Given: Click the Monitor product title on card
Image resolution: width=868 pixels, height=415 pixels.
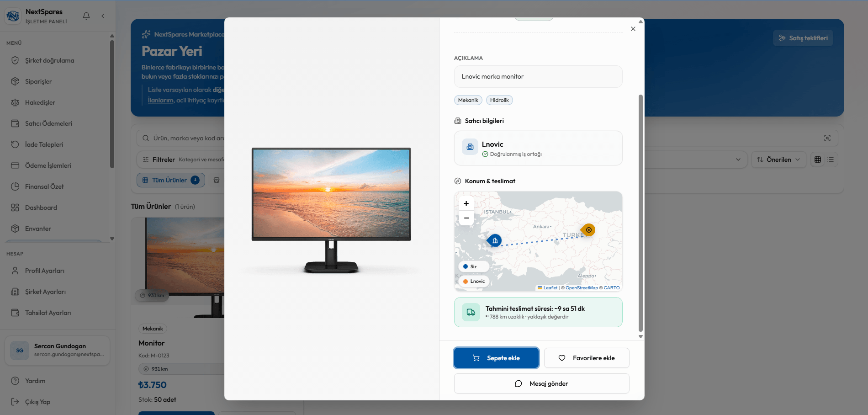Looking at the screenshot, I should (152, 343).
